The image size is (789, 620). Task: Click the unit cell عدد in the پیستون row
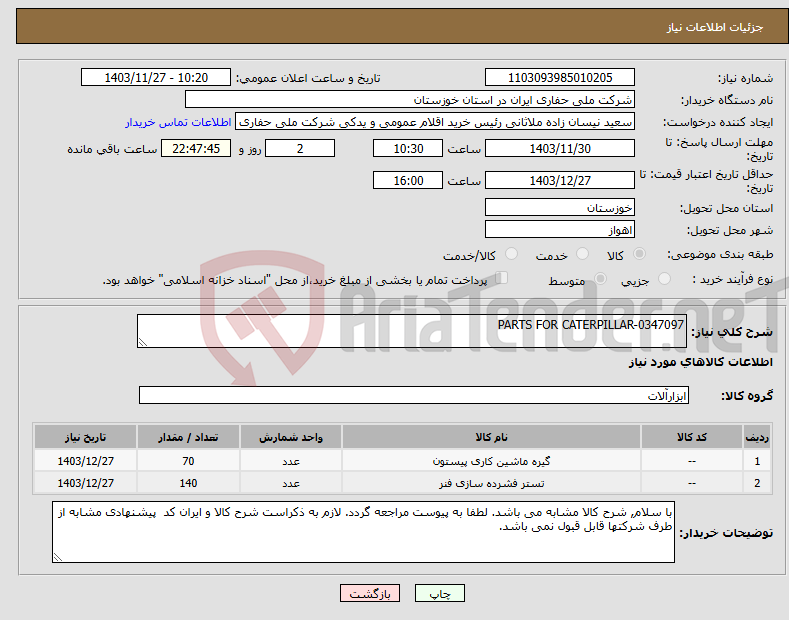point(291,461)
